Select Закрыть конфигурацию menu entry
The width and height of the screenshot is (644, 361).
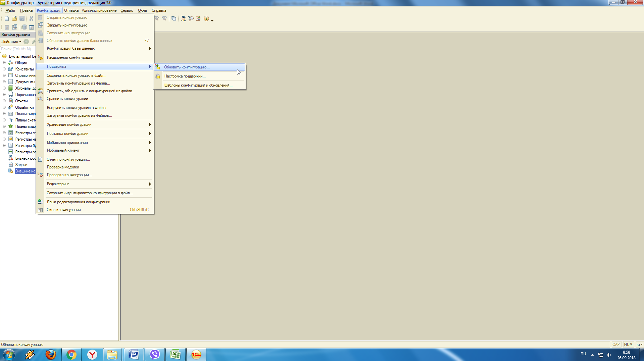(95, 25)
